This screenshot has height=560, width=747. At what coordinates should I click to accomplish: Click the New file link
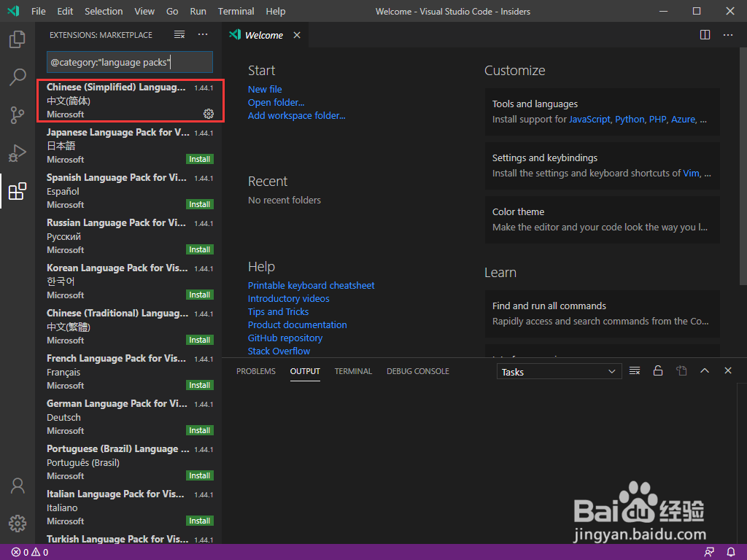[x=265, y=90]
